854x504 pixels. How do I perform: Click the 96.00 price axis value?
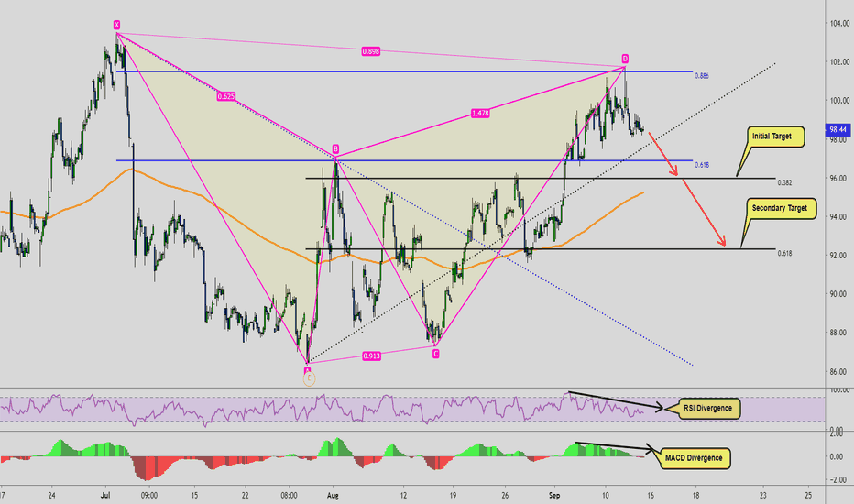[x=839, y=178]
